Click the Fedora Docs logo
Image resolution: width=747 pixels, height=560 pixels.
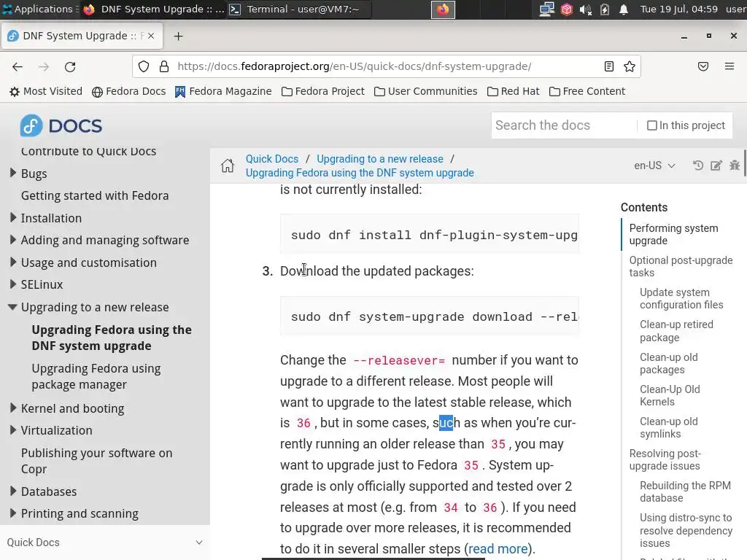click(x=61, y=125)
